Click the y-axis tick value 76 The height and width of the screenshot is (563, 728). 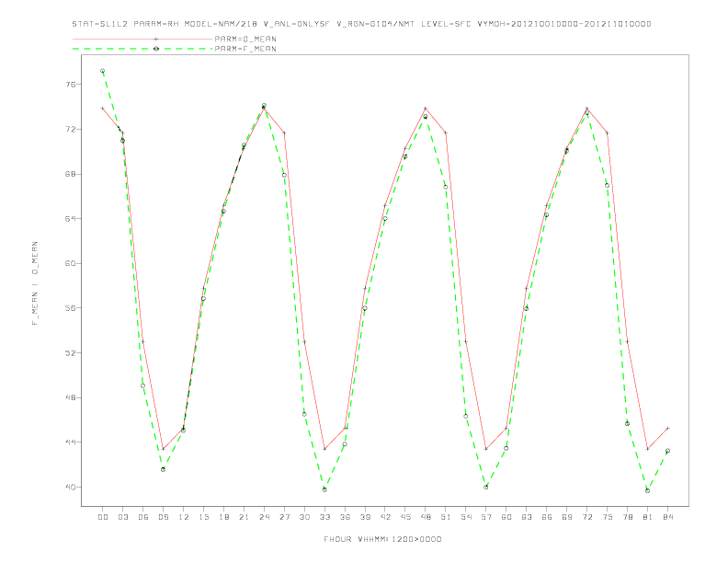click(70, 85)
